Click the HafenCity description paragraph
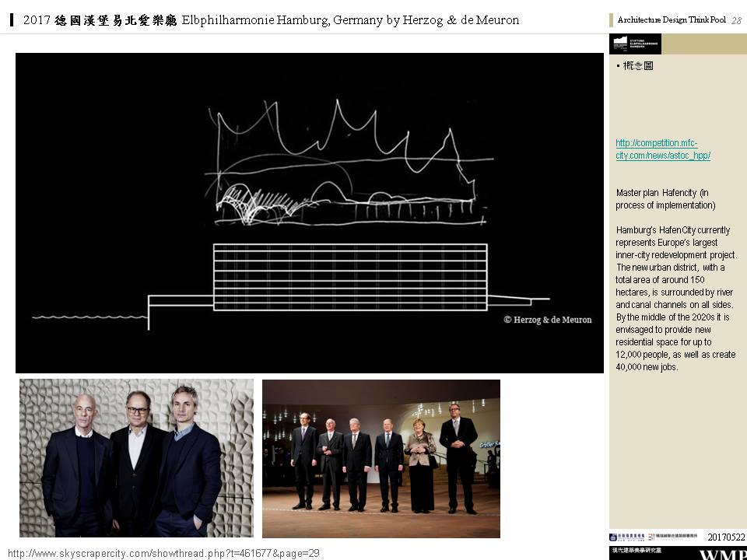This screenshot has height=560, width=747. tap(675, 299)
